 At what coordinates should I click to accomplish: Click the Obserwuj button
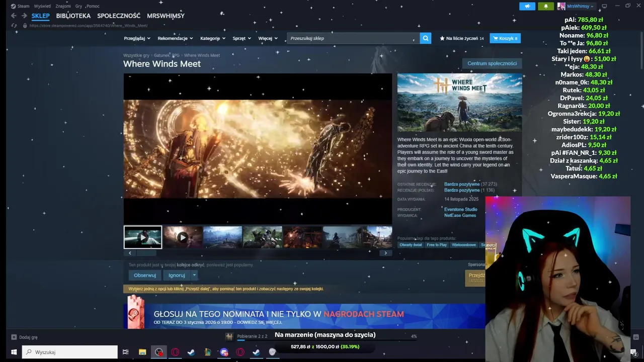(145, 275)
